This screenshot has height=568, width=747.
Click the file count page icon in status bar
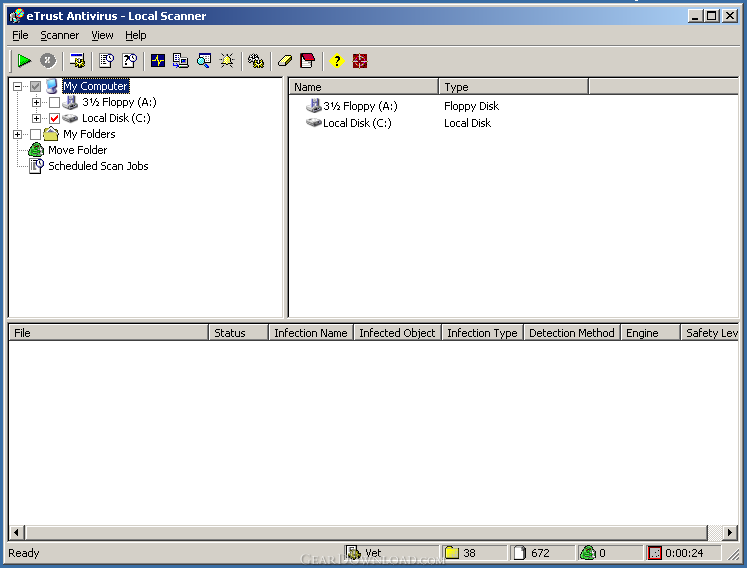(x=520, y=553)
